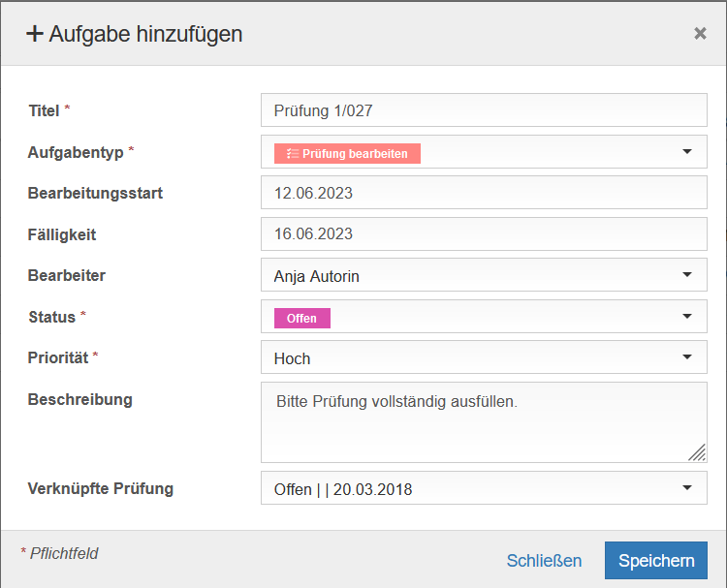Click the Hoch value in Priorität

click(x=292, y=358)
